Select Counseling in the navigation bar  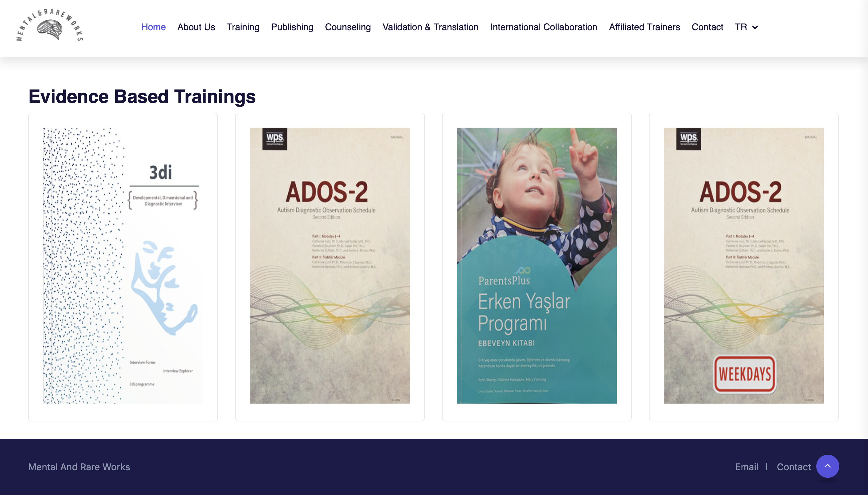[x=348, y=27]
